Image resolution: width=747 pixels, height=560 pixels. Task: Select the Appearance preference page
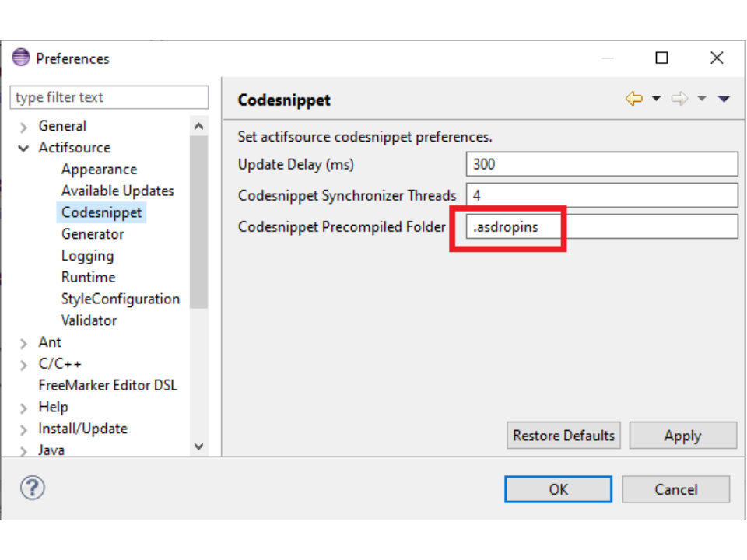click(99, 170)
